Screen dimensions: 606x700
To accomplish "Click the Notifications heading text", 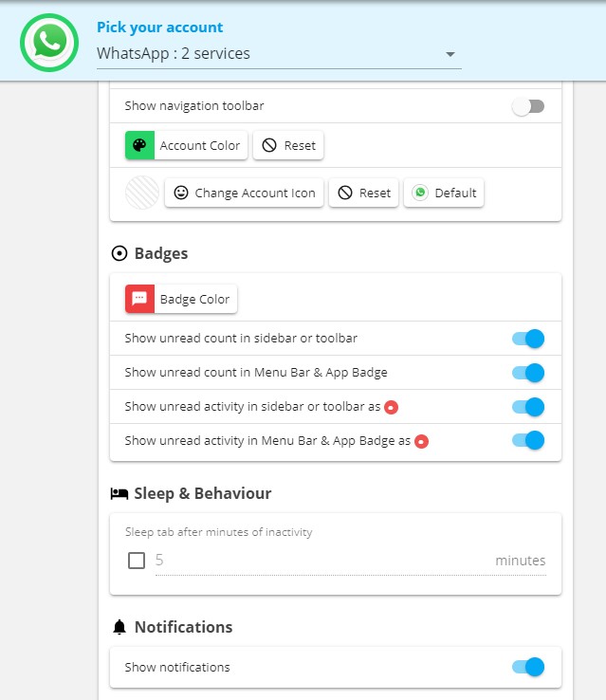I will tap(183, 627).
